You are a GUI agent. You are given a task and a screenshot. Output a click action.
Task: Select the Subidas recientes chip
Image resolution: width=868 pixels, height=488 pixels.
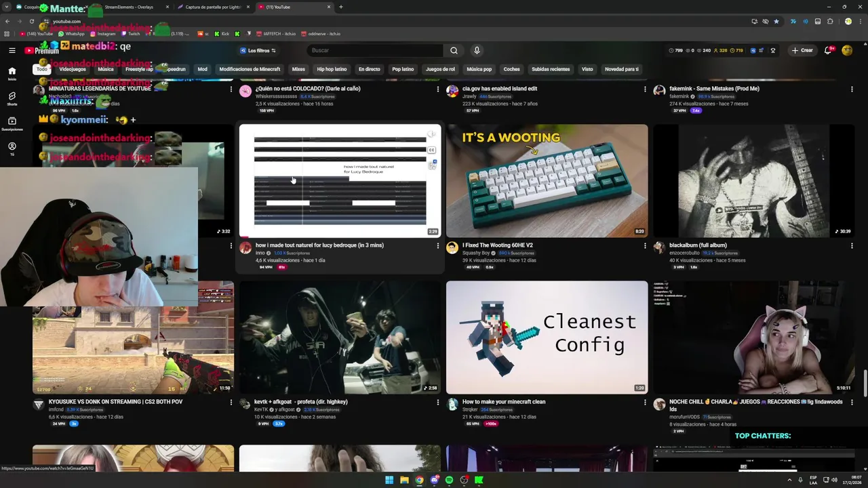[x=551, y=69]
